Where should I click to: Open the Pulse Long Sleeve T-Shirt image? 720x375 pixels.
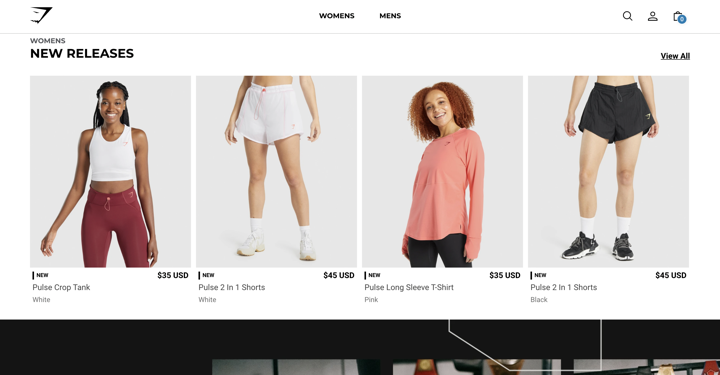[x=442, y=172]
